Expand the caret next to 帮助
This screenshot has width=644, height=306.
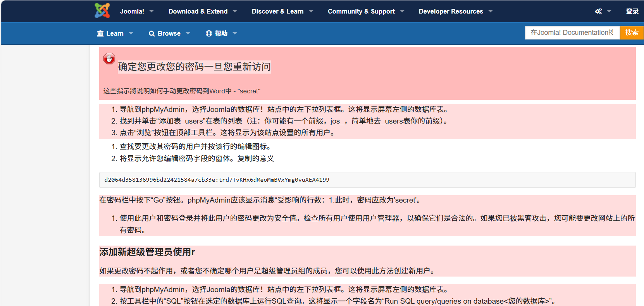tap(235, 33)
